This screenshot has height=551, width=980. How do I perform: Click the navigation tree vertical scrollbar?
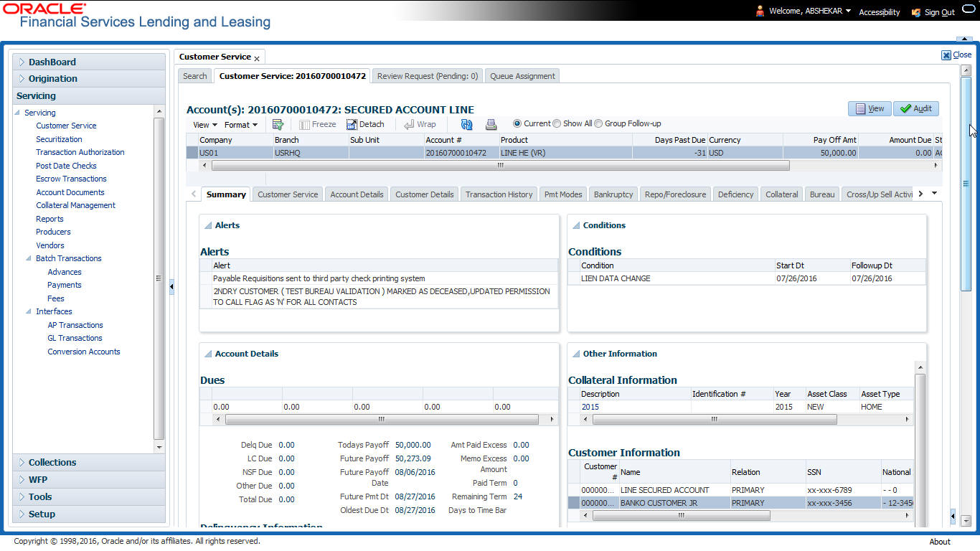click(x=159, y=278)
